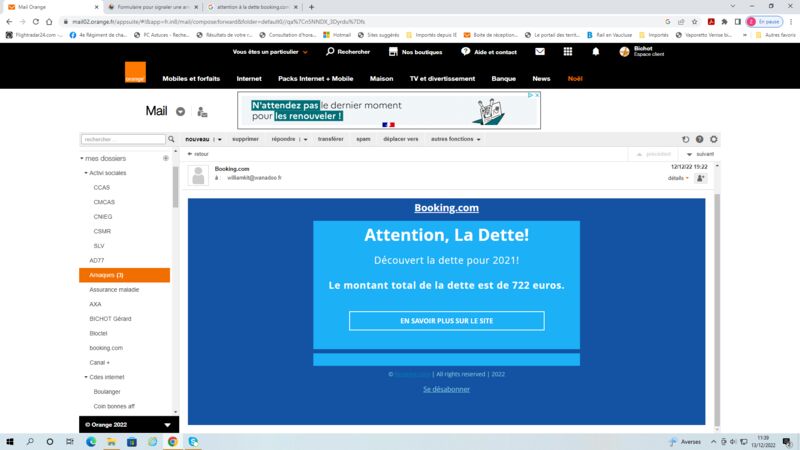Click EN SAVOIR PLUS SUR LE SITE
The width and height of the screenshot is (800, 450).
(x=446, y=321)
